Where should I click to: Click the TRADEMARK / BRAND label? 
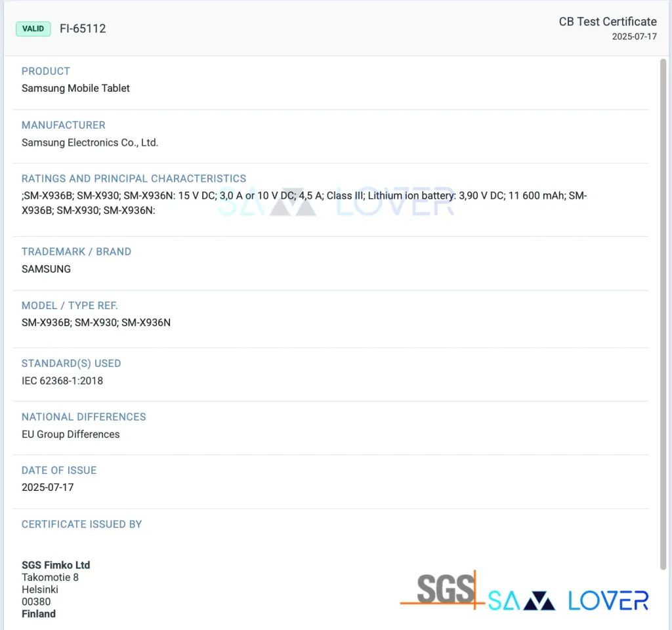tap(76, 251)
